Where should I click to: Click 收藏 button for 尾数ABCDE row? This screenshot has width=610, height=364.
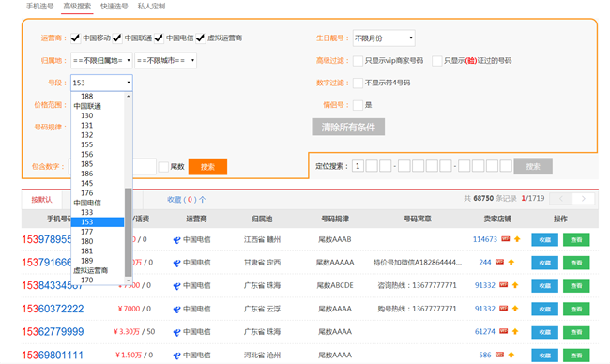544,286
